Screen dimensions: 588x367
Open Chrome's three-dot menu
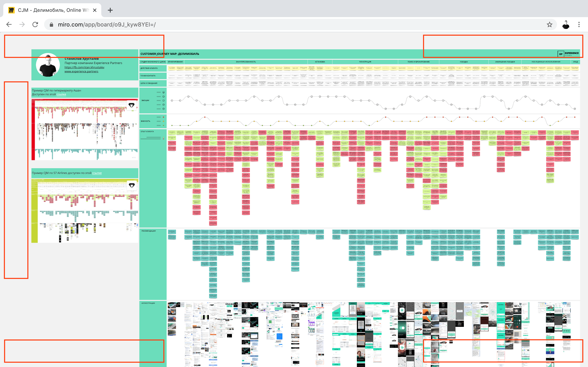click(x=579, y=24)
